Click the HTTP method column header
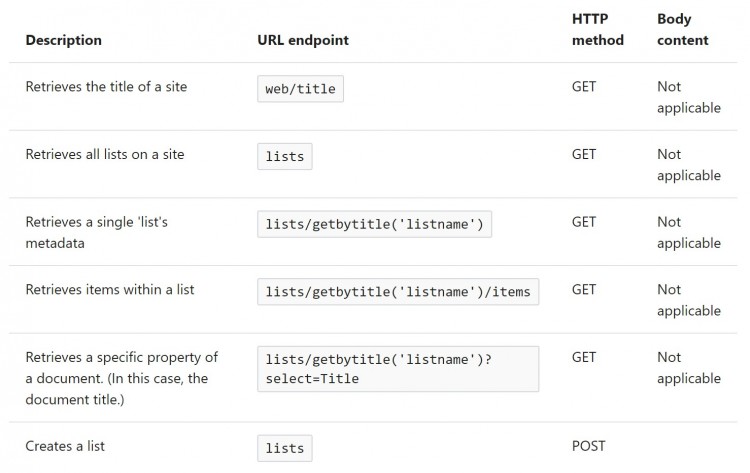 coord(598,29)
